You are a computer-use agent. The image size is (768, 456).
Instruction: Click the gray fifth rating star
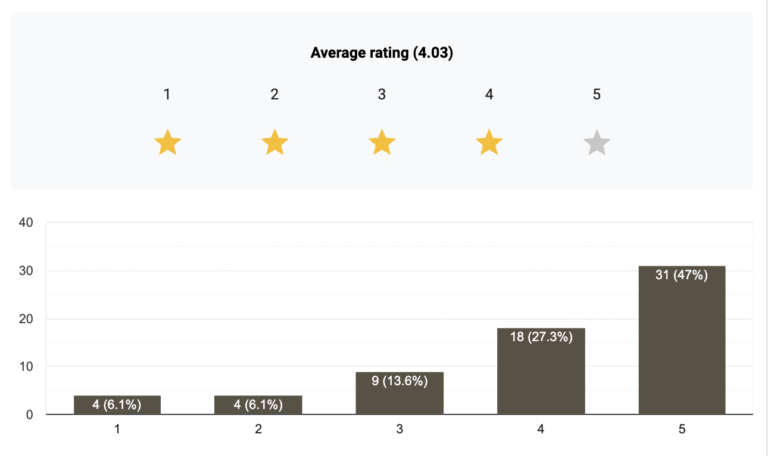[597, 143]
